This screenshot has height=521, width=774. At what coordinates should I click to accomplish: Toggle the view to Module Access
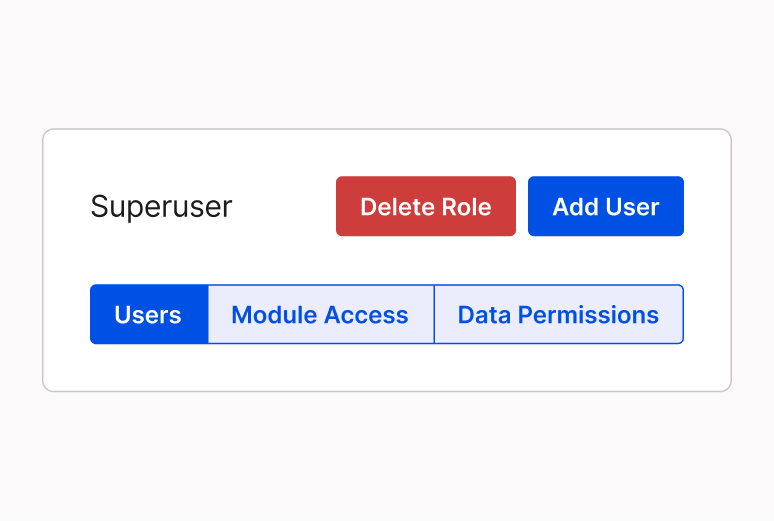coord(321,314)
